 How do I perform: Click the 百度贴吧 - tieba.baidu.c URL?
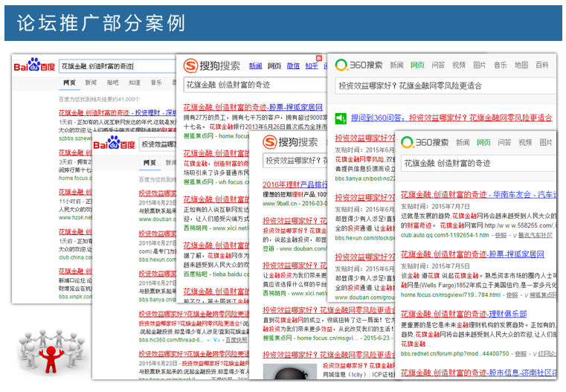point(216,274)
